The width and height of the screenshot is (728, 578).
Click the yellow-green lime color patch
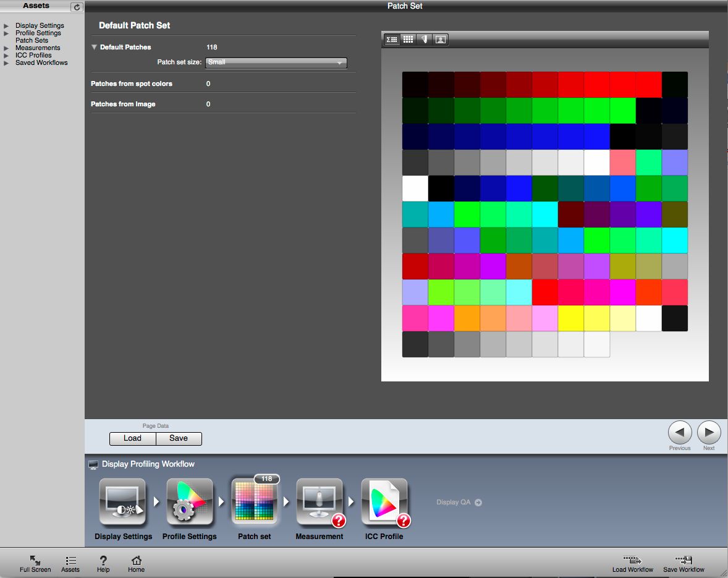click(x=441, y=292)
